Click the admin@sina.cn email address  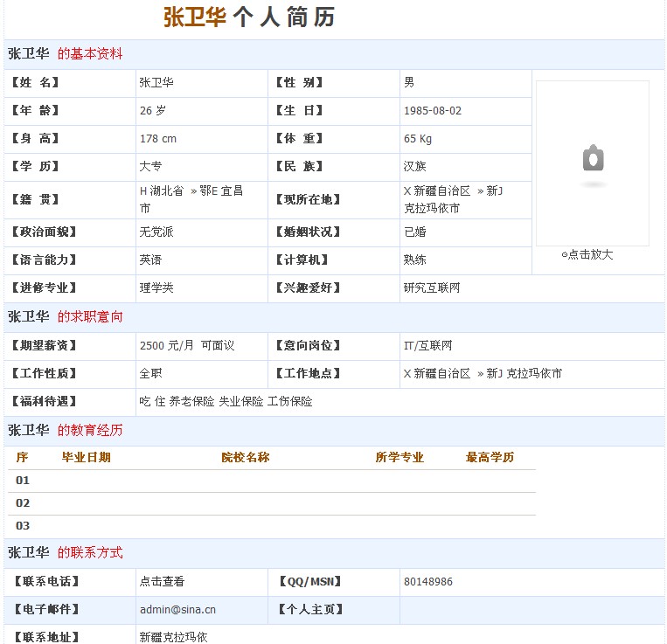tap(177, 610)
